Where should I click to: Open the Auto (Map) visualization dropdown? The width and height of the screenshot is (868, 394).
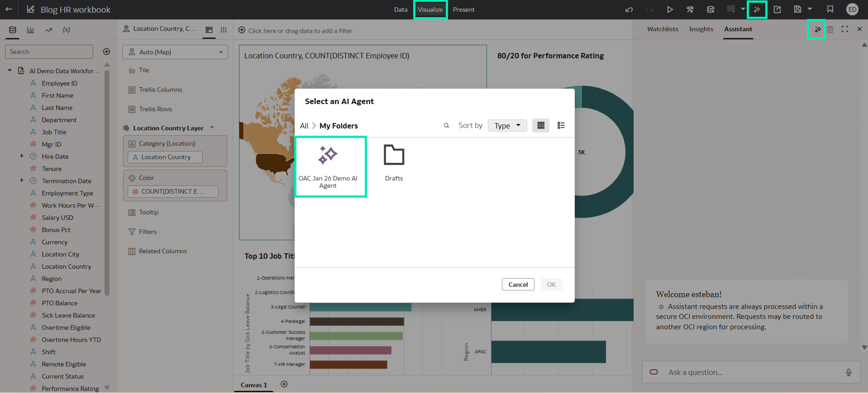pyautogui.click(x=175, y=52)
